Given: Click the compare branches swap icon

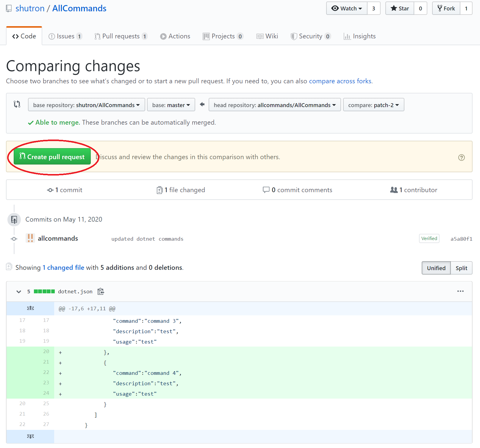Looking at the screenshot, I should [x=17, y=104].
